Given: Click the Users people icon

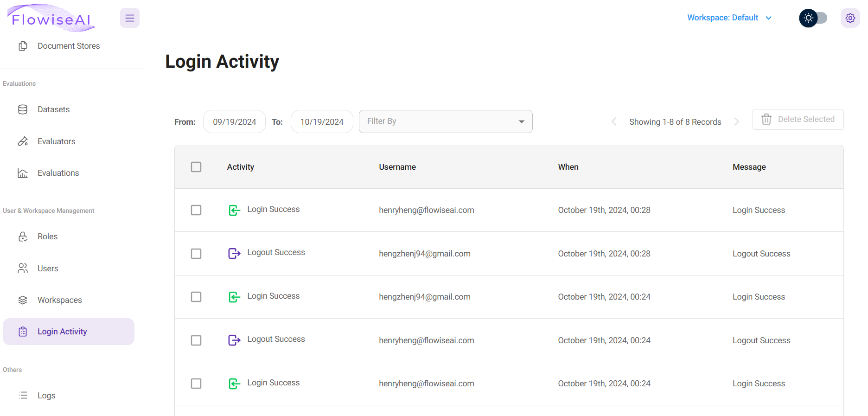Looking at the screenshot, I should [x=23, y=269].
